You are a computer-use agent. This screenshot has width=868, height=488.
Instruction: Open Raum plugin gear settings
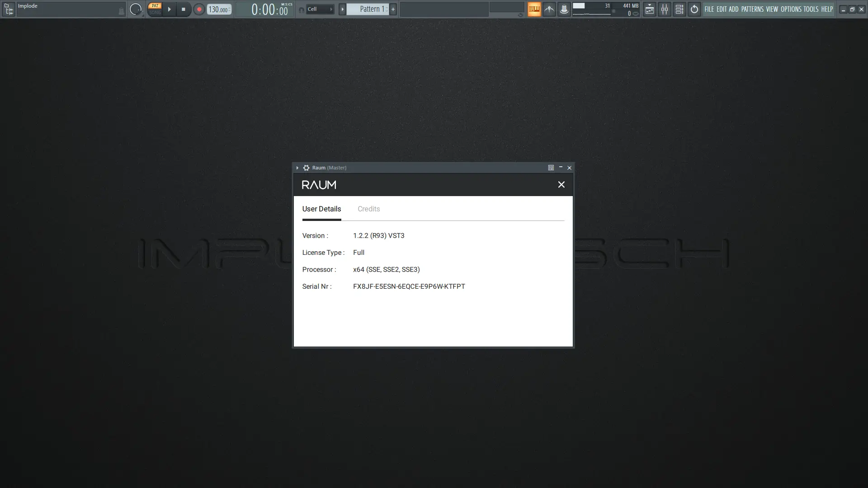pos(306,168)
